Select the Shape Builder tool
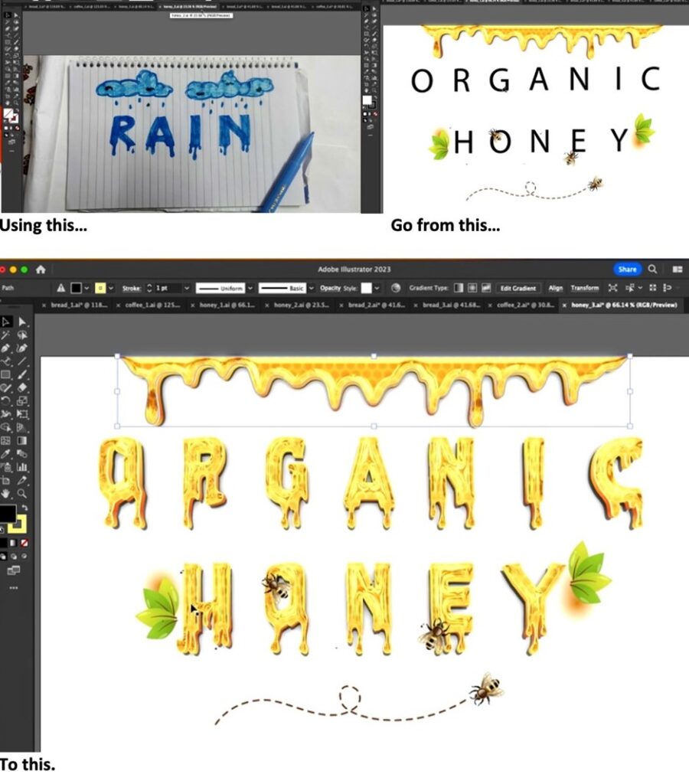 tap(6, 427)
